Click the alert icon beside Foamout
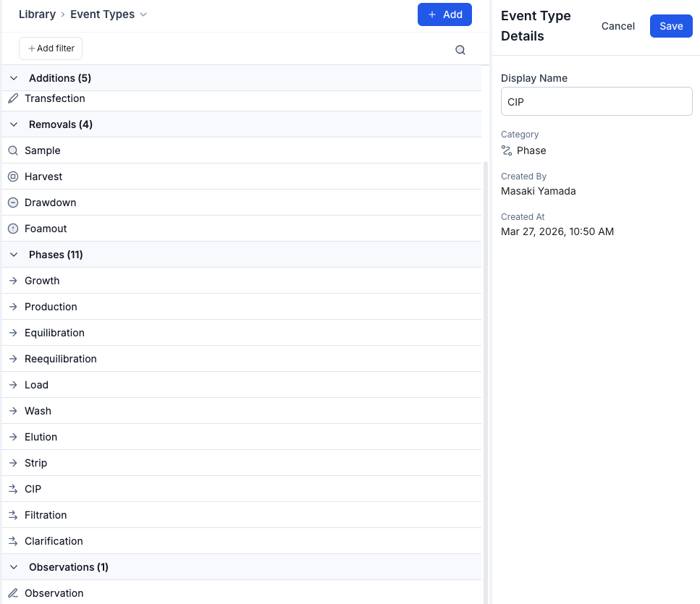The height and width of the screenshot is (604, 700). [13, 229]
